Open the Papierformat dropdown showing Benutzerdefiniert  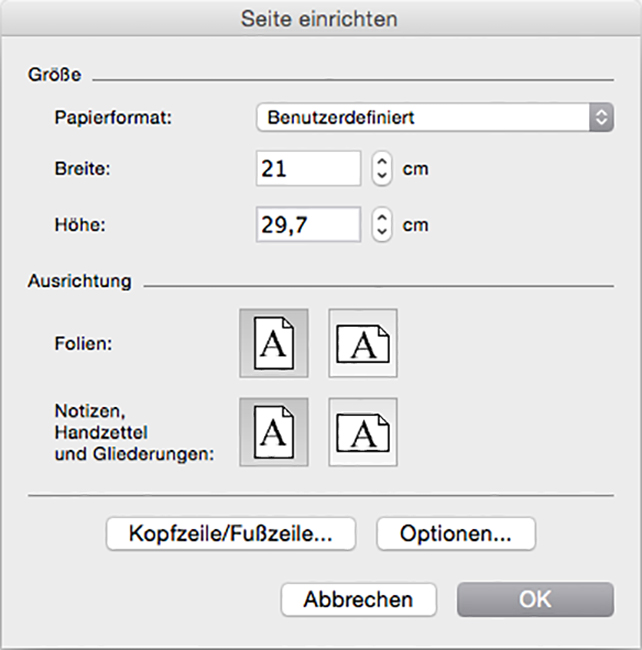click(x=435, y=117)
